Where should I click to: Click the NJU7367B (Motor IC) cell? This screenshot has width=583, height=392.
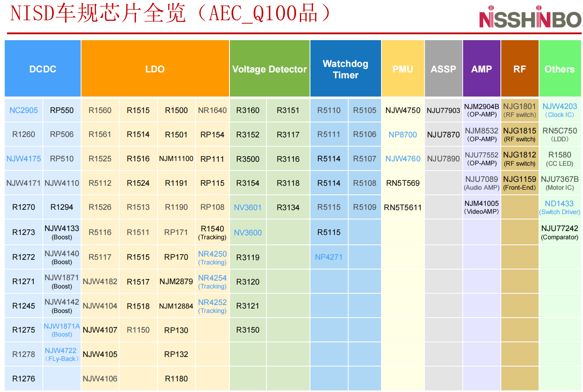coord(560,183)
